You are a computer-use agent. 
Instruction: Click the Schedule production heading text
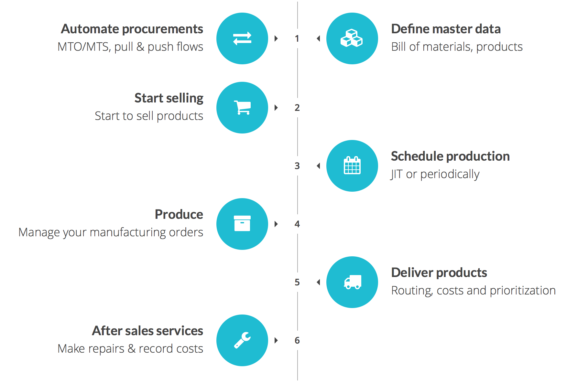(x=451, y=156)
